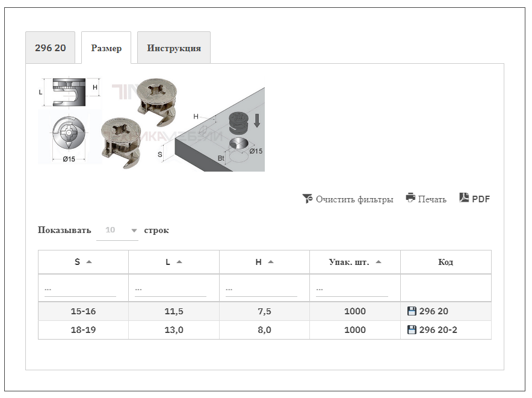The width and height of the screenshot is (532, 398).
Task: Click the Печать link
Action: 432,199
